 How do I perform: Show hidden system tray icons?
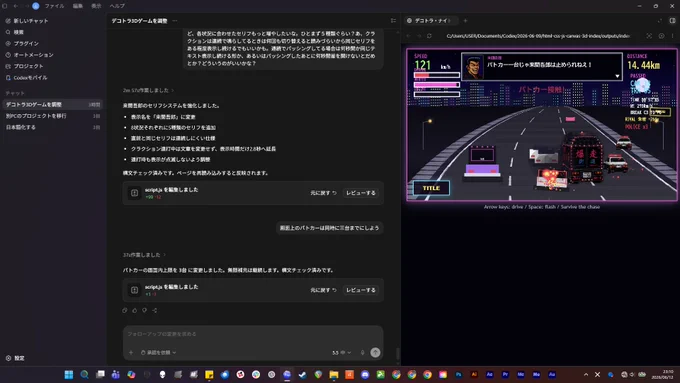(586, 375)
